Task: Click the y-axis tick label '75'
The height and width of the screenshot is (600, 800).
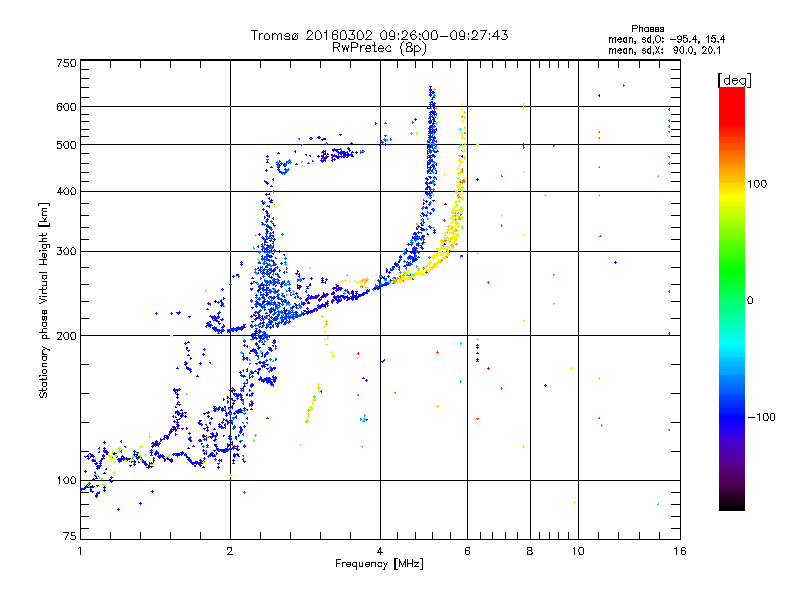Action: coord(70,536)
